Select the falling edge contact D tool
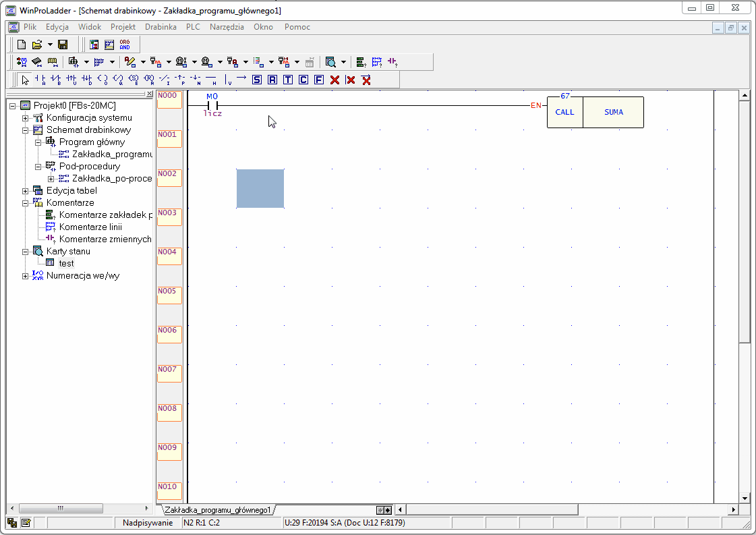756x535 pixels. coord(87,80)
